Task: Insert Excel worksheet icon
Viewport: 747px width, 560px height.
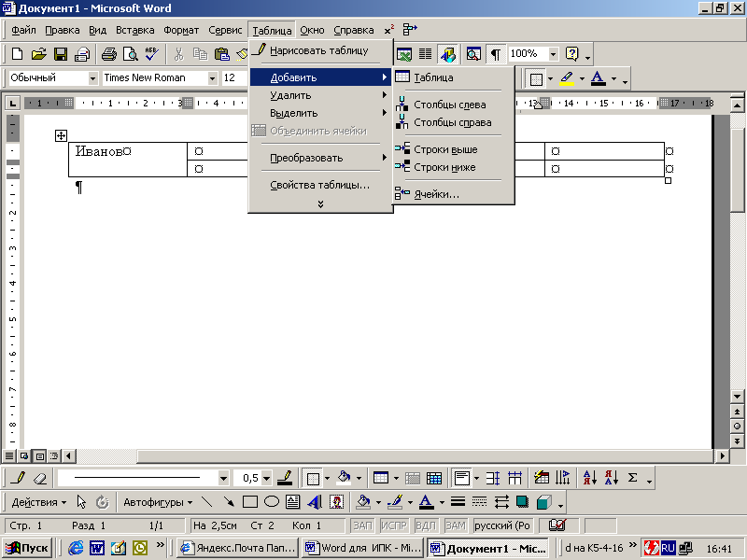Action: pyautogui.click(x=404, y=54)
